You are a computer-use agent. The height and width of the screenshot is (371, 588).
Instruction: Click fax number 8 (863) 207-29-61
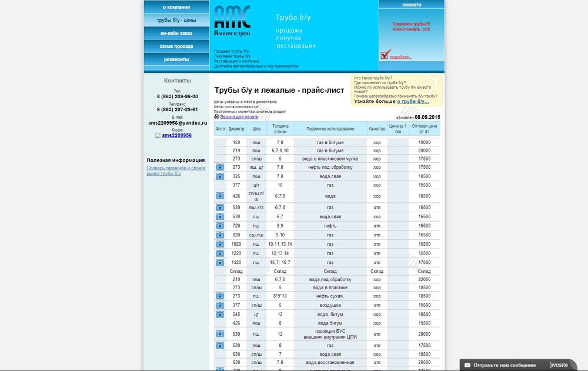pyautogui.click(x=178, y=109)
